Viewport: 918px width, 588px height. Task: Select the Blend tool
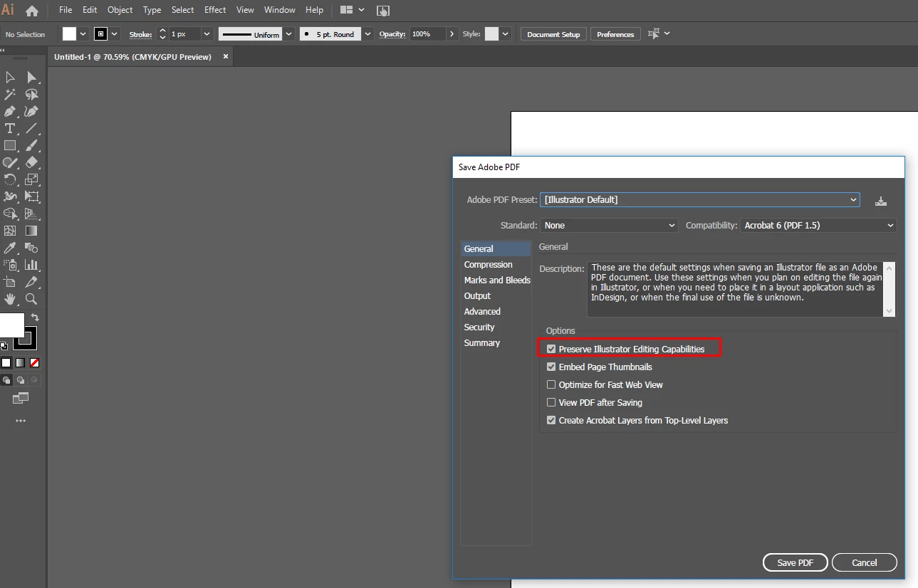click(31, 248)
